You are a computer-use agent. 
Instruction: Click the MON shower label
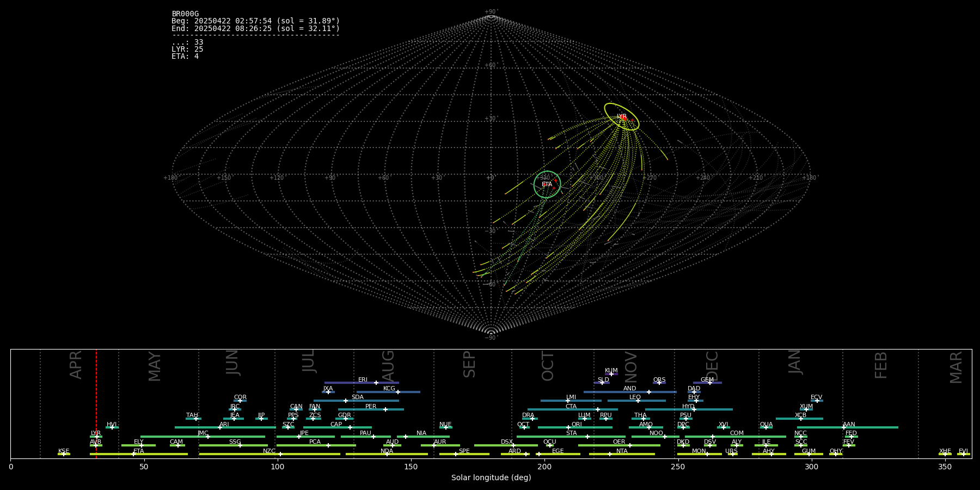[699, 451]
